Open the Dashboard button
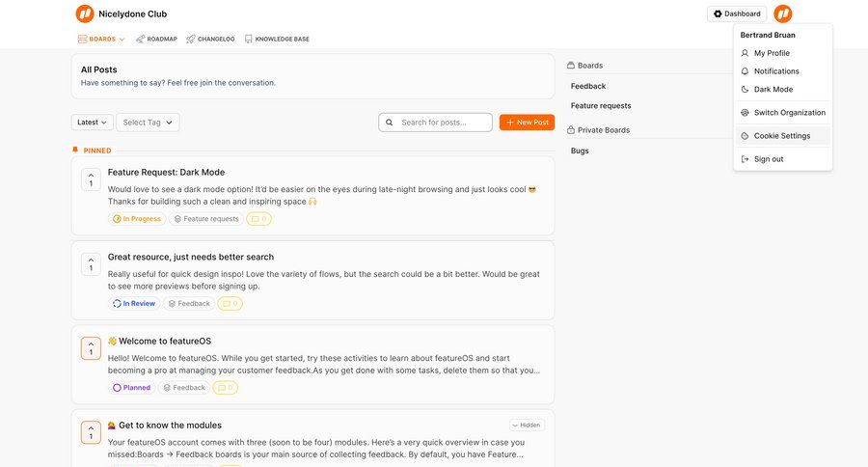 (x=737, y=14)
